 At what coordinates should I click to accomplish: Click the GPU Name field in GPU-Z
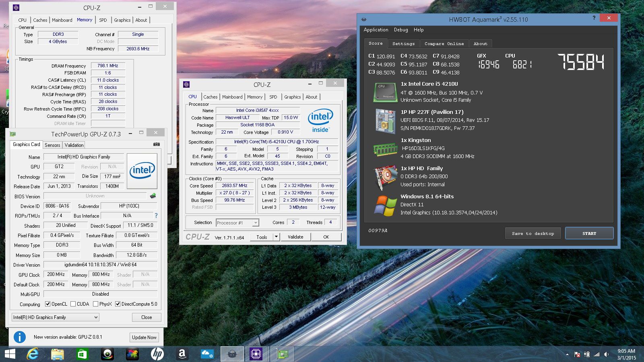coord(83,157)
